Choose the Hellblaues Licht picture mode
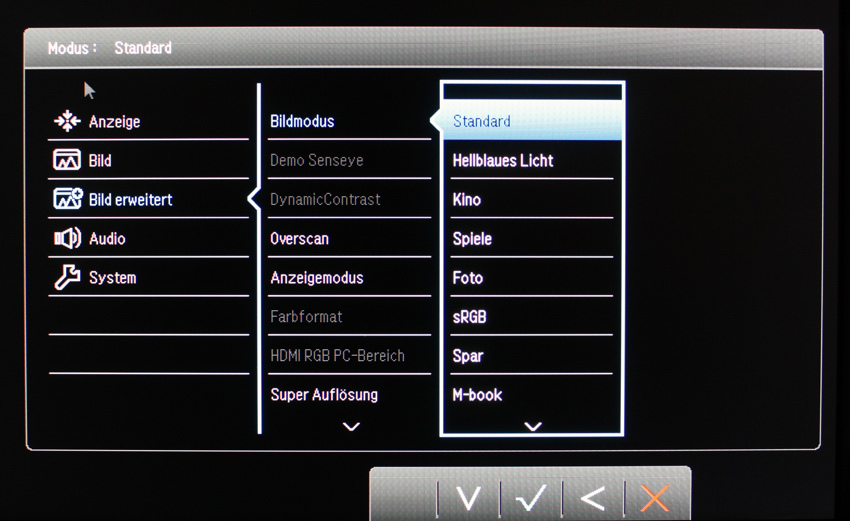 tap(531, 160)
